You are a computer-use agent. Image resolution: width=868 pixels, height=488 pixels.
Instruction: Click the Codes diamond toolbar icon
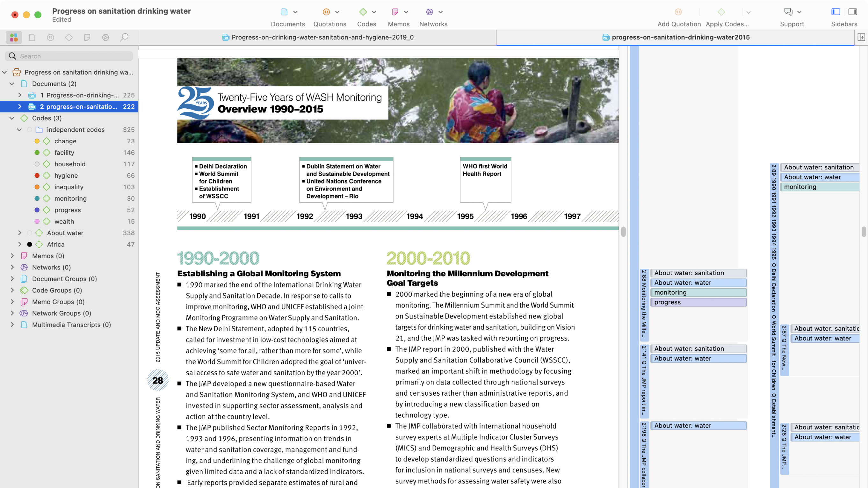[363, 12]
